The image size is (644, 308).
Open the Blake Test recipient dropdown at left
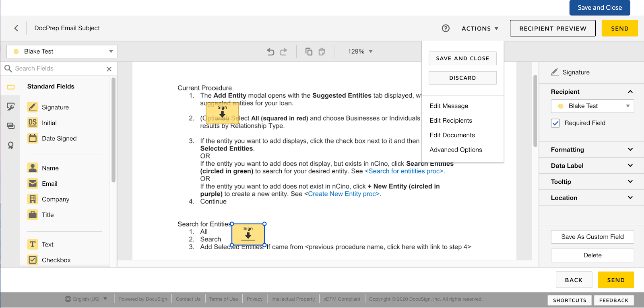(x=62, y=51)
